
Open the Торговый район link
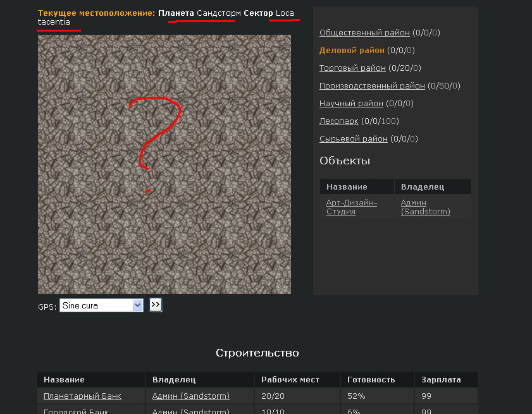point(352,68)
